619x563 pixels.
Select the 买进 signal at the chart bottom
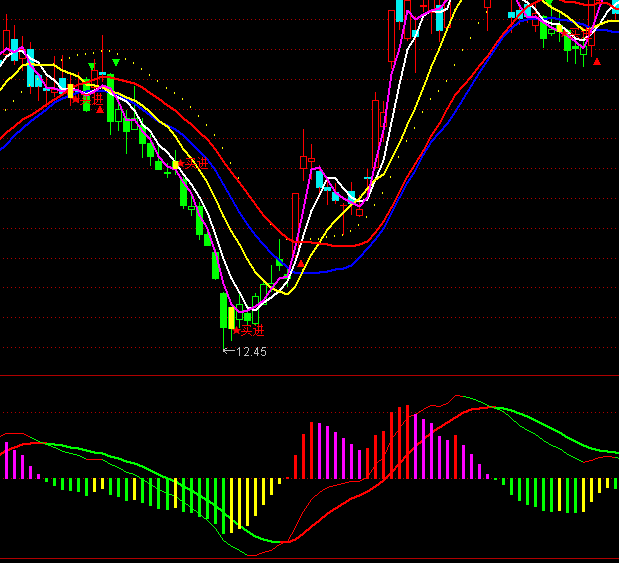(x=249, y=329)
